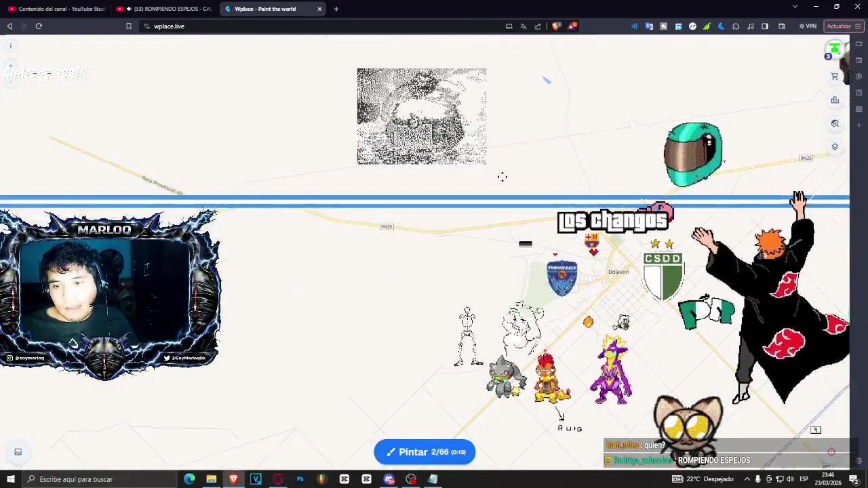The width and height of the screenshot is (868, 488).
Task: Click the green signal bars extension icon
Action: click(707, 26)
